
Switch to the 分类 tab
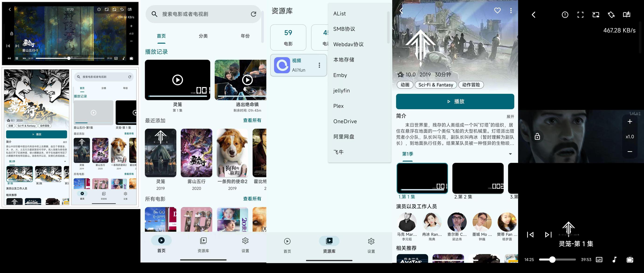tap(203, 36)
